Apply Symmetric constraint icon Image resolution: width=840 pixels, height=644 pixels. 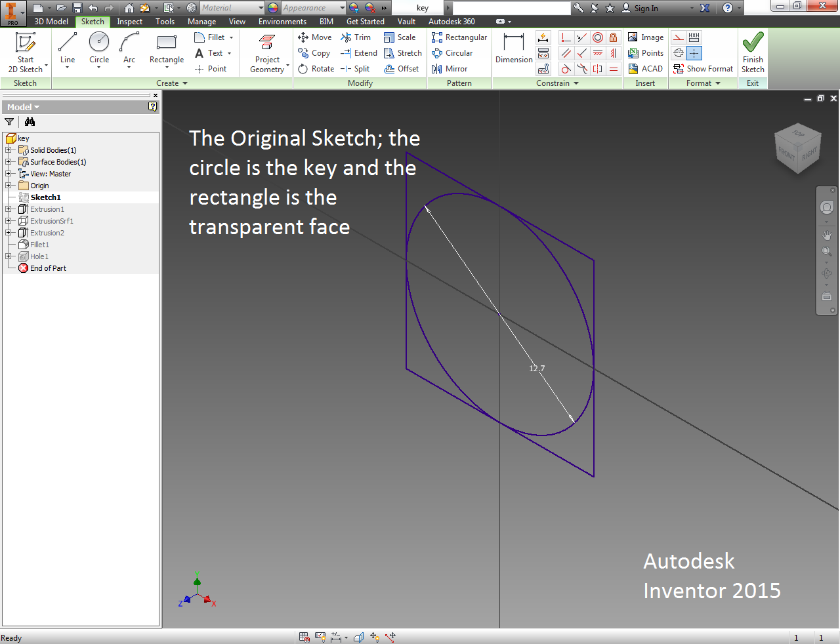(x=598, y=69)
